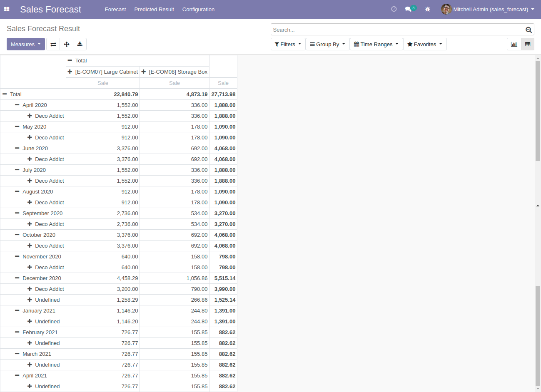
Task: Click the expand all icon
Action: (x=67, y=44)
